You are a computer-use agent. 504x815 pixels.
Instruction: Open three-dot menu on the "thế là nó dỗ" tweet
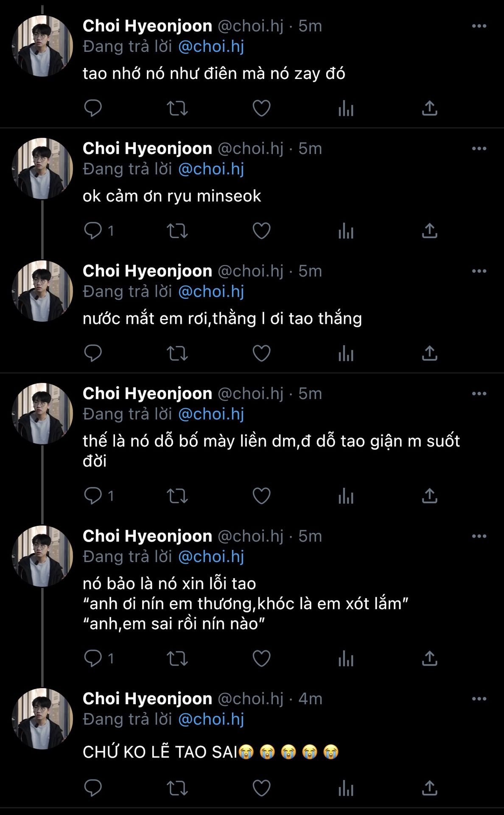point(479,393)
